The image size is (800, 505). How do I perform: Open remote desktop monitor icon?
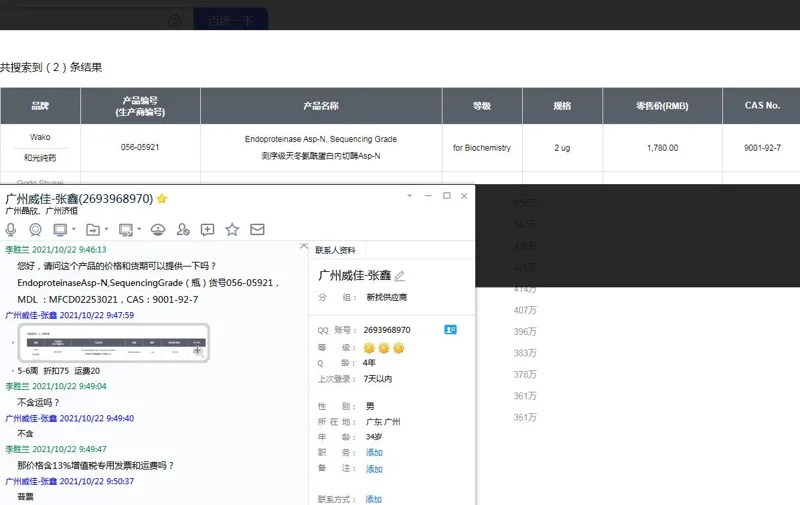click(x=60, y=230)
